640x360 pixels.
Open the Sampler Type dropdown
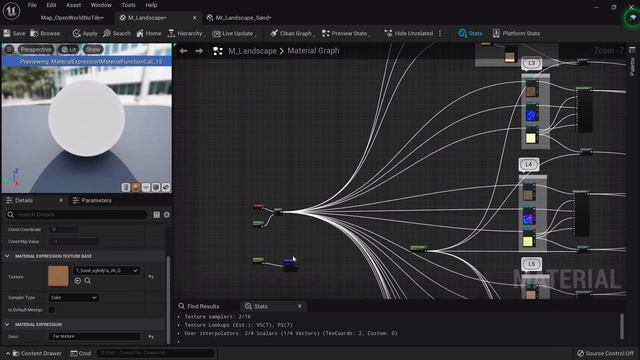click(x=74, y=298)
